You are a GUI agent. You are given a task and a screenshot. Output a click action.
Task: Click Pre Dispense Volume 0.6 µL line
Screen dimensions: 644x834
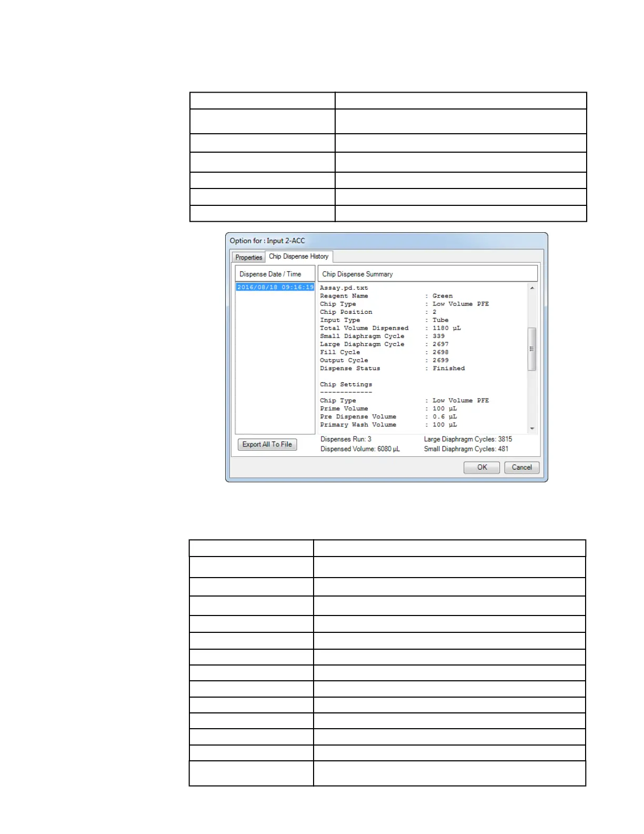point(388,416)
